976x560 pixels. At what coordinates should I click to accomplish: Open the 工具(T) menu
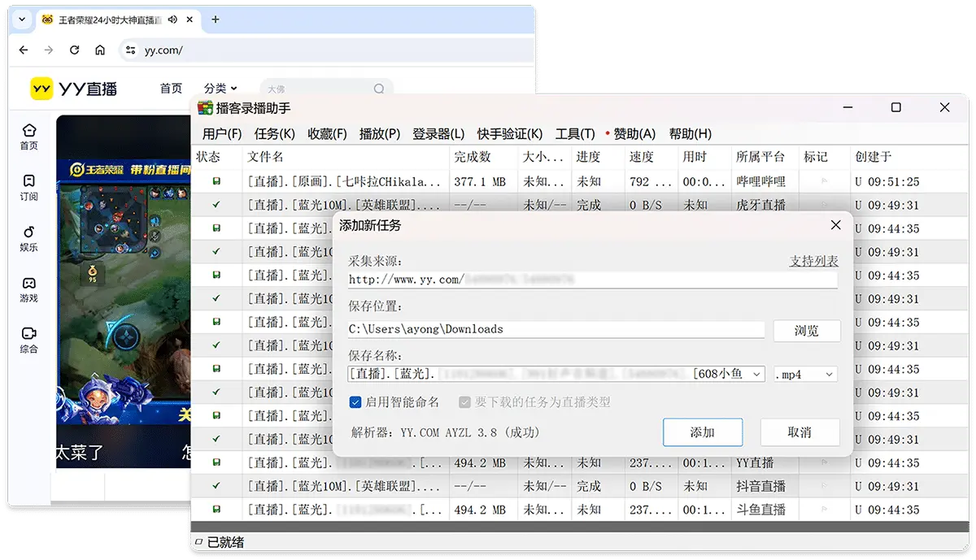575,134
